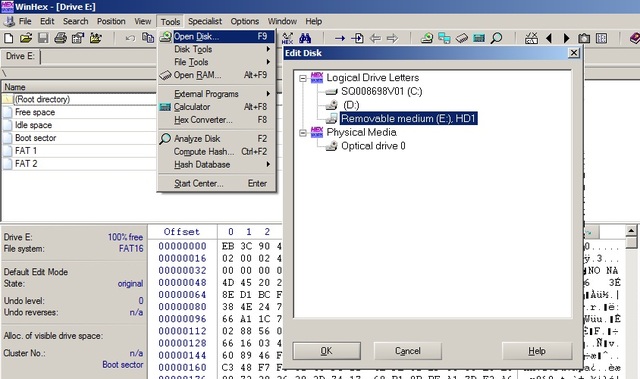Open the Search menu
The width and height of the screenshot is (640, 379).
(x=76, y=21)
